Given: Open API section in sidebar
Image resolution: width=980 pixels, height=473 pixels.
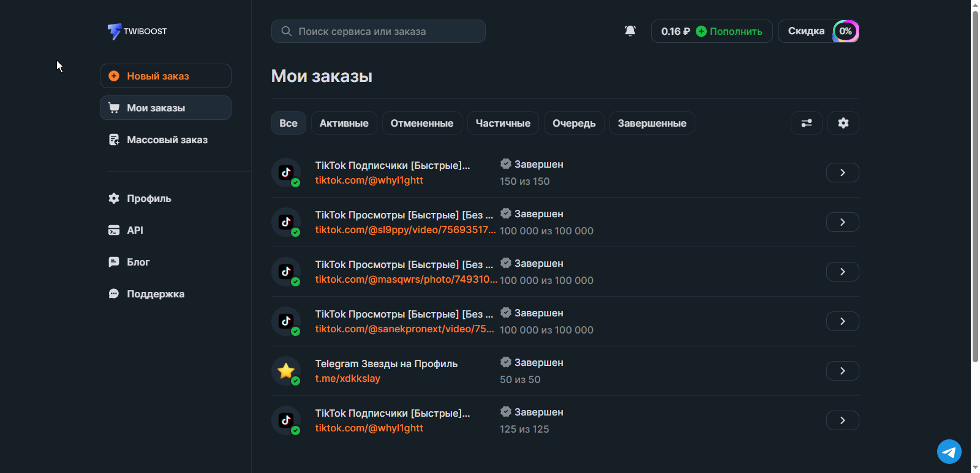Looking at the screenshot, I should [135, 230].
